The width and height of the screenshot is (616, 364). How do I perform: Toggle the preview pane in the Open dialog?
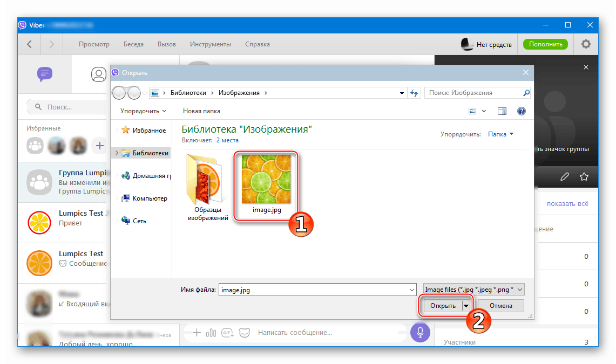[502, 111]
